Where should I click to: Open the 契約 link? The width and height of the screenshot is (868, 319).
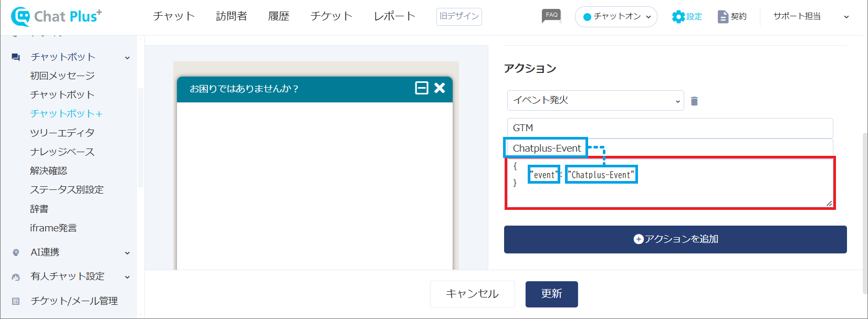click(x=739, y=17)
